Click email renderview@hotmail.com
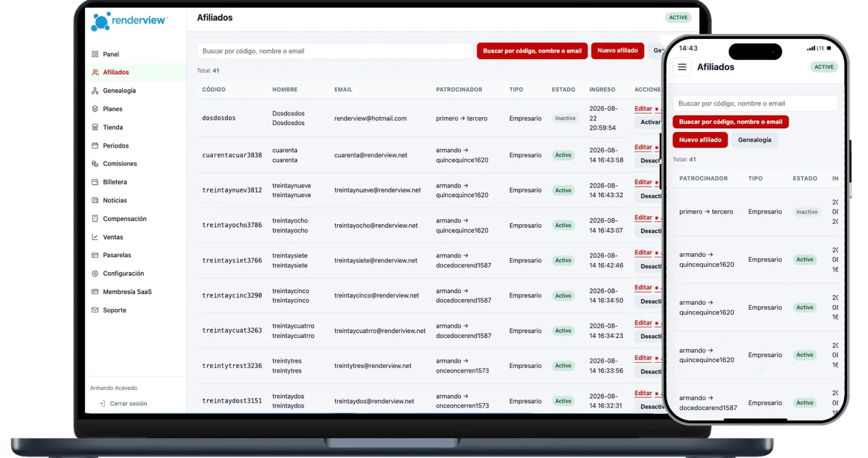The width and height of the screenshot is (868, 458). (371, 118)
